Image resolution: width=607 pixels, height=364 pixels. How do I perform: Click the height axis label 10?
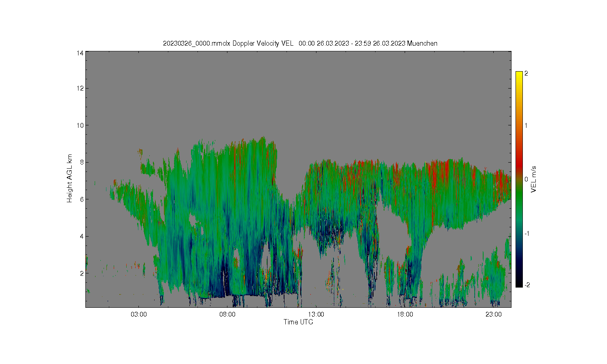click(x=80, y=125)
